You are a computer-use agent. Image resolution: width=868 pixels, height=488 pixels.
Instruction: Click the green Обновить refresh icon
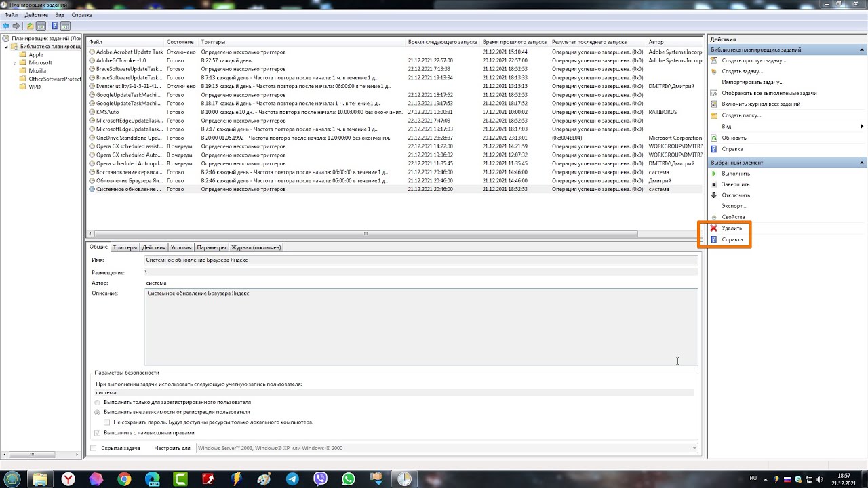714,138
